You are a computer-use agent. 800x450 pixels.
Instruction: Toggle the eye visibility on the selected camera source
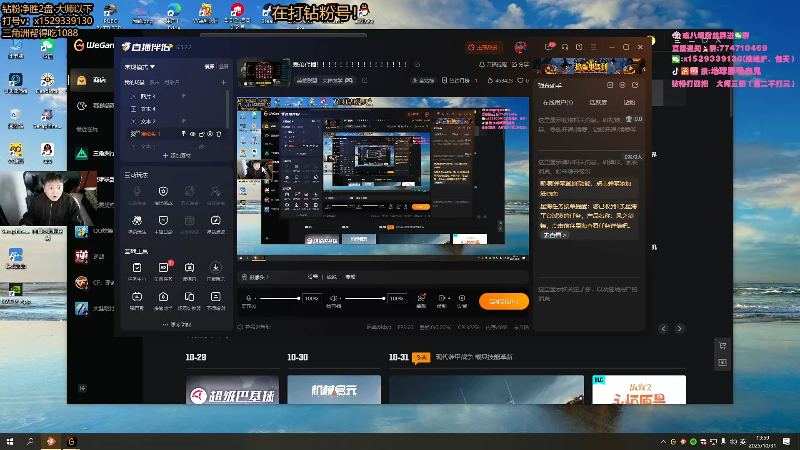pyautogui.click(x=193, y=134)
